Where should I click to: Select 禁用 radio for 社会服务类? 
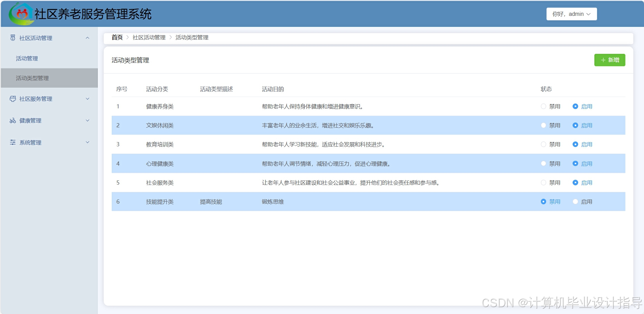coord(543,183)
